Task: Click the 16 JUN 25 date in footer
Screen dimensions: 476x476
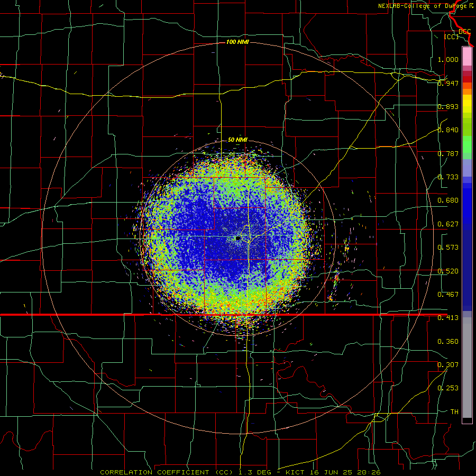Action: 331,472
